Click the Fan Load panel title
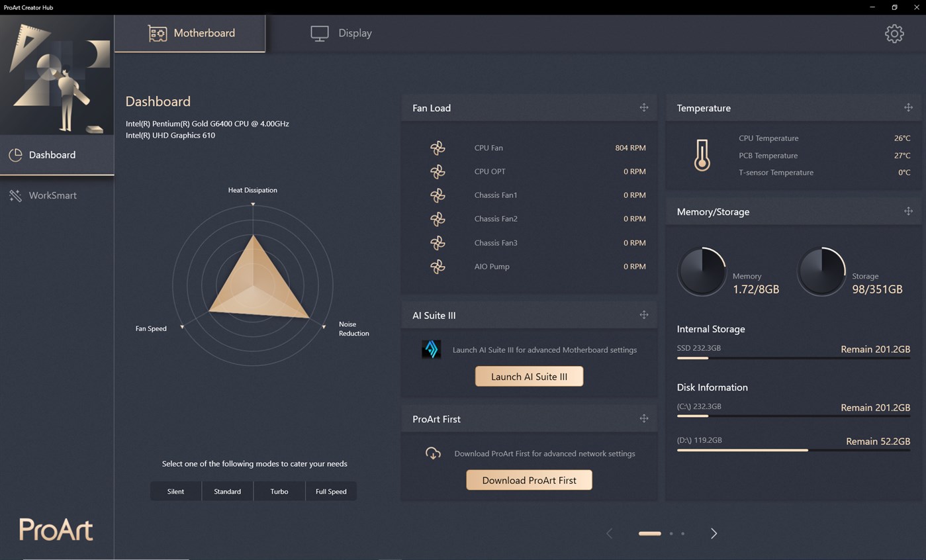The height and width of the screenshot is (560, 926). [x=432, y=108]
